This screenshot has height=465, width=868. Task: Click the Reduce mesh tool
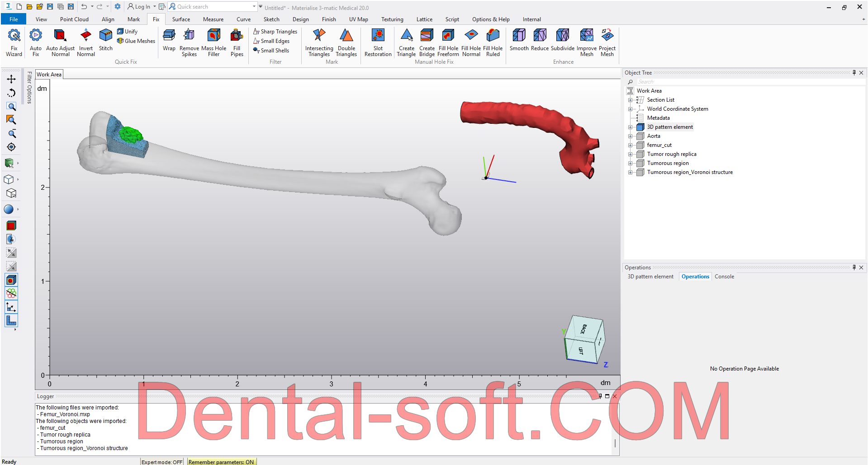click(x=540, y=41)
